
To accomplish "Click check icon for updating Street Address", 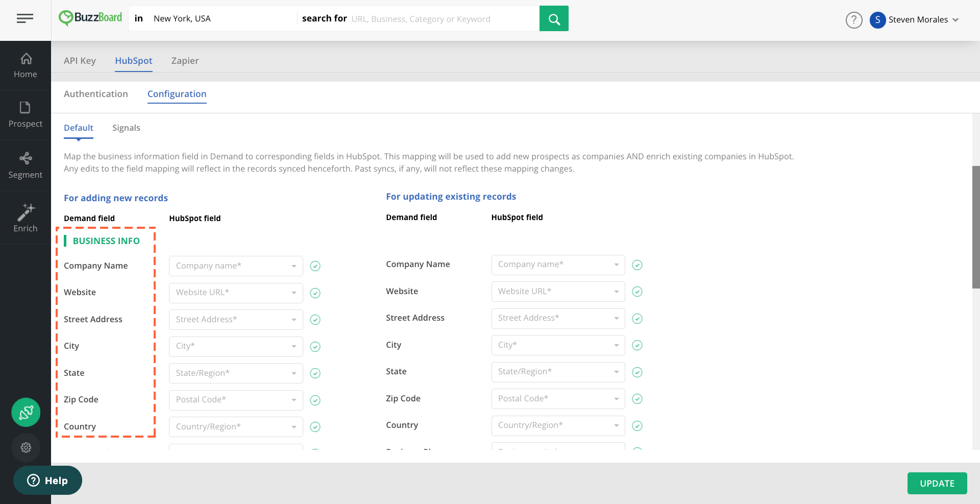I will click(x=637, y=319).
